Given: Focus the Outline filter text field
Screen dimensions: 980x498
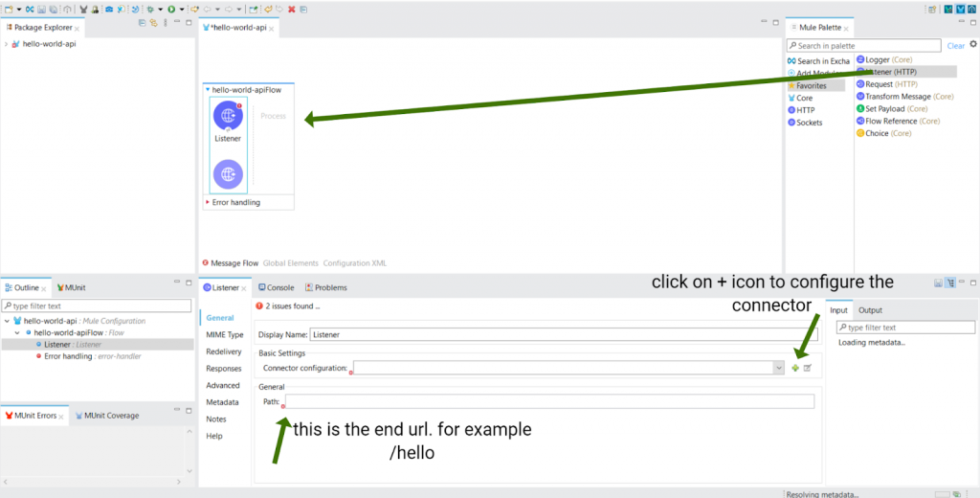Looking at the screenshot, I should (97, 306).
